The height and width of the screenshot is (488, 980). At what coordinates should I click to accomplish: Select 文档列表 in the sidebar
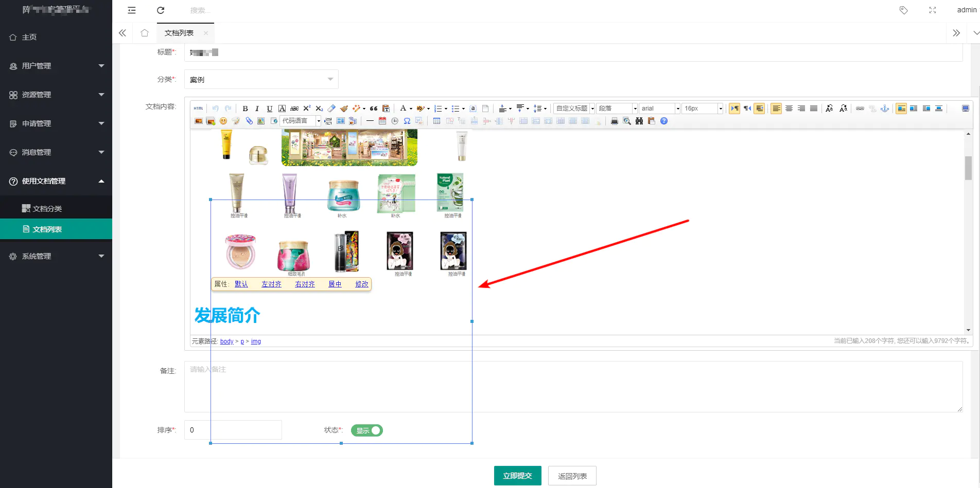tap(56, 229)
